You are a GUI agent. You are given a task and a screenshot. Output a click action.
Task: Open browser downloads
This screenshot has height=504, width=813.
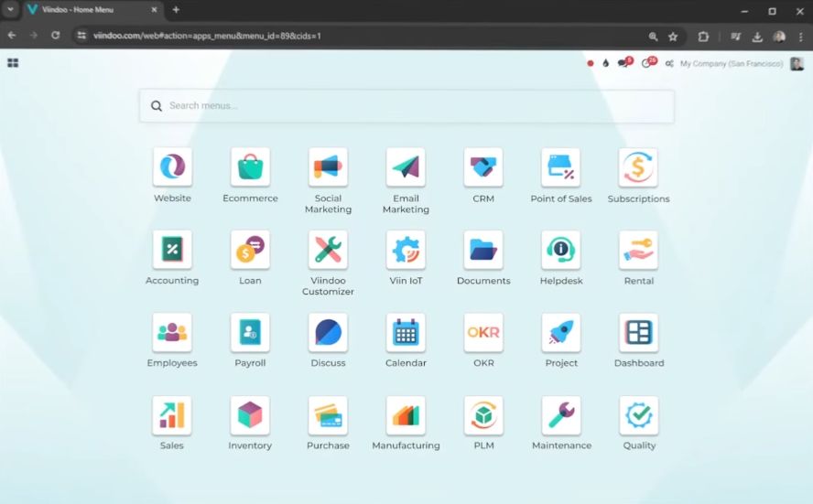pos(757,37)
